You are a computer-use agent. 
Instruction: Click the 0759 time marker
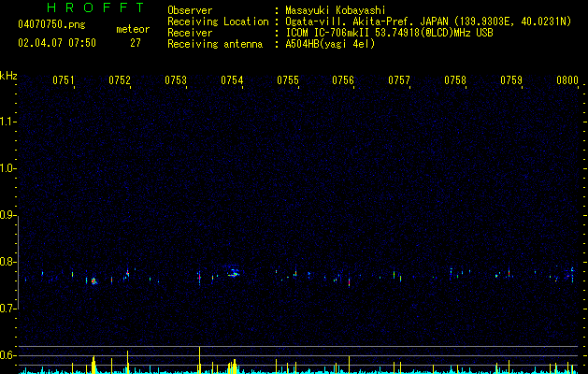(x=511, y=80)
